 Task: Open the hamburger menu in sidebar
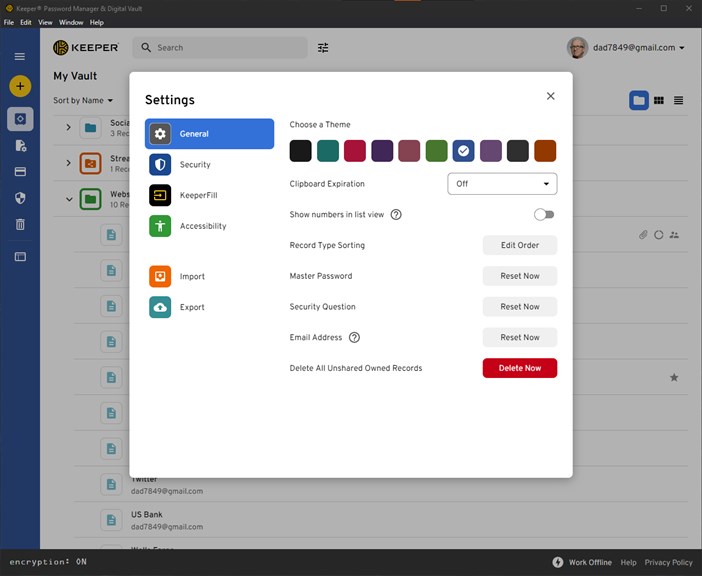point(20,56)
